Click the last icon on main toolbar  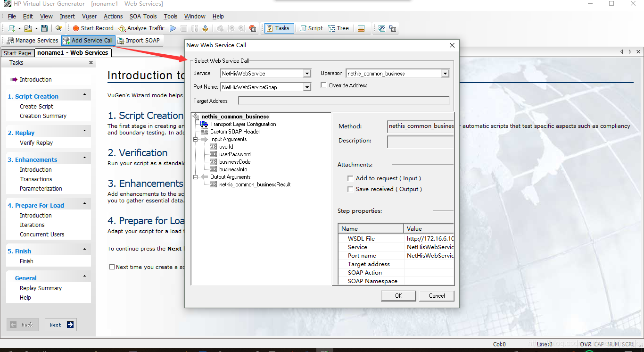click(x=393, y=28)
